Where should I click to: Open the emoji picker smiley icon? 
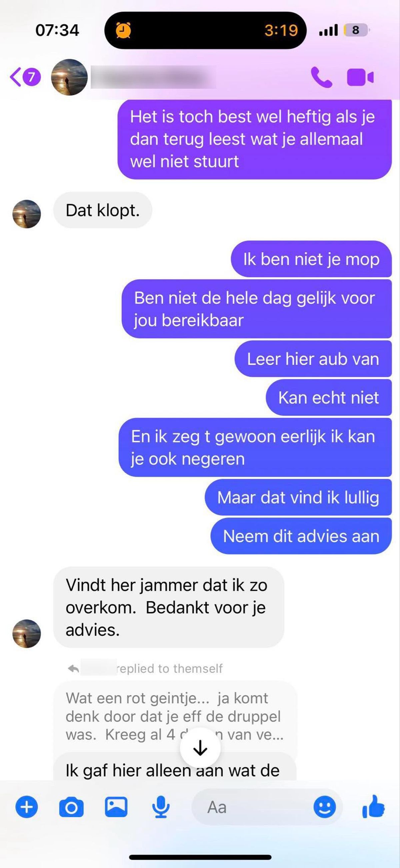[x=325, y=807]
